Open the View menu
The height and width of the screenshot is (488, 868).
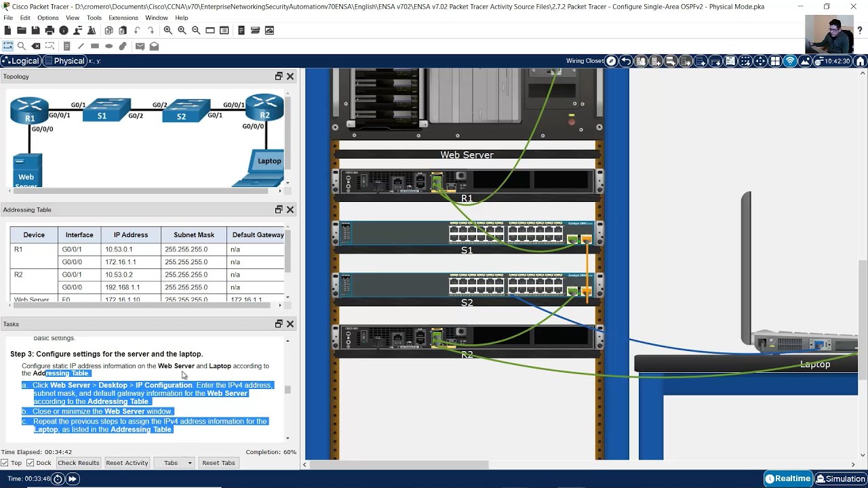click(x=73, y=18)
